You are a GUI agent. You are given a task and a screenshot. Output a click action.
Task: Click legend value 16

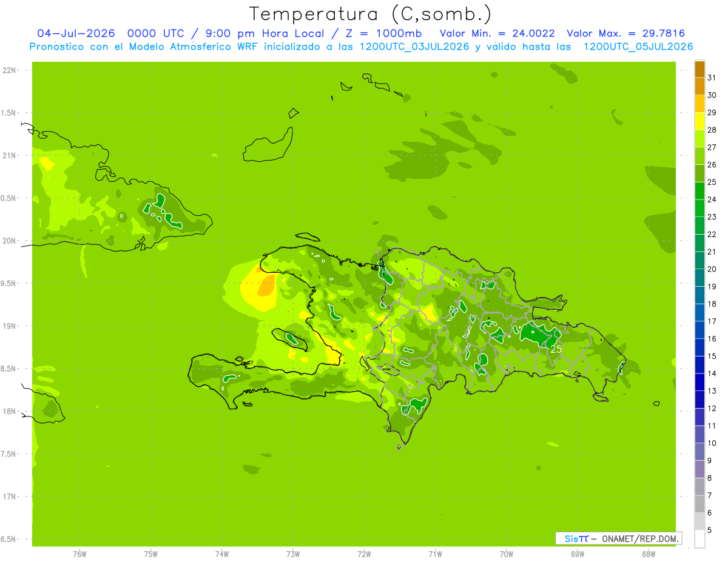coord(712,339)
